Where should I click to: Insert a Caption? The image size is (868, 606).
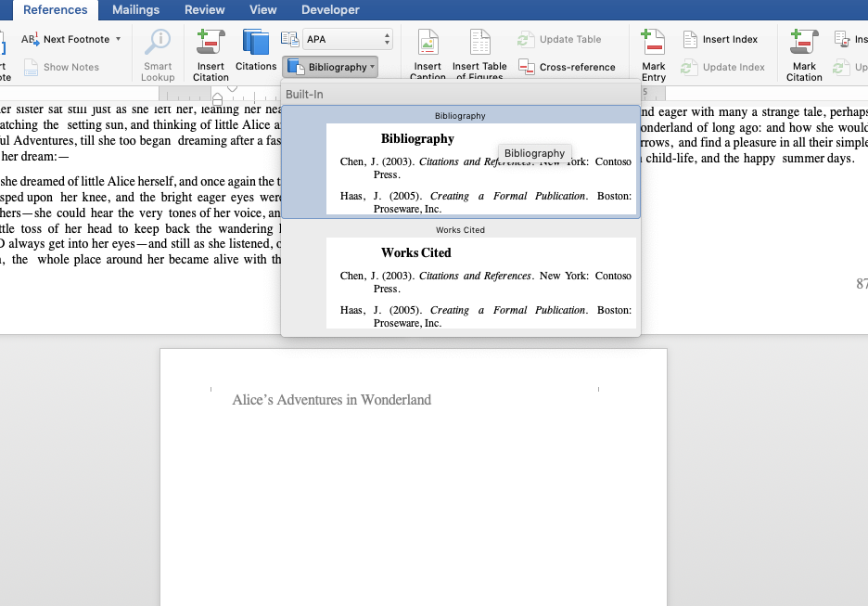(427, 51)
